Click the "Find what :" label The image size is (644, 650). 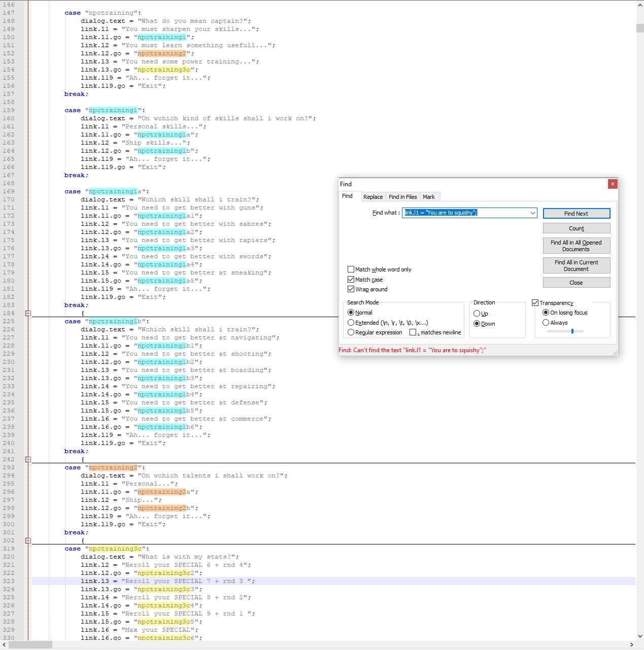point(386,213)
